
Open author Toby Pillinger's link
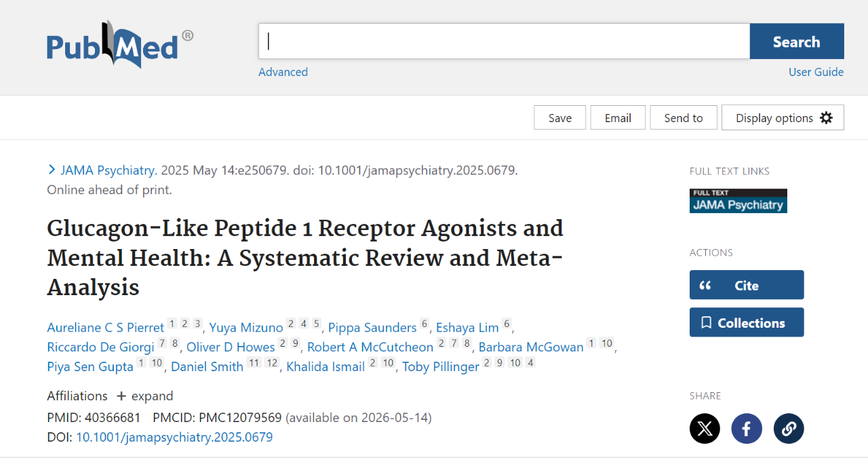coord(441,366)
